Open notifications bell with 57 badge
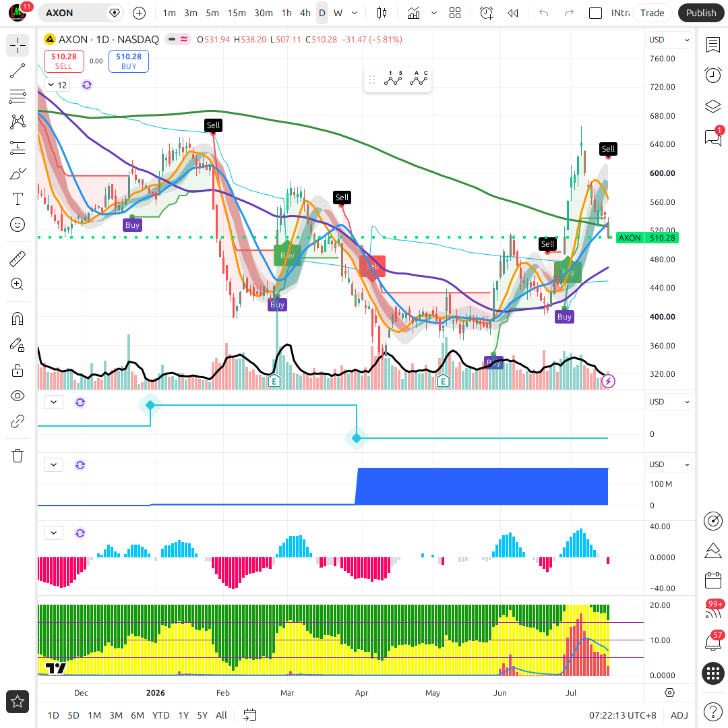 712,642
